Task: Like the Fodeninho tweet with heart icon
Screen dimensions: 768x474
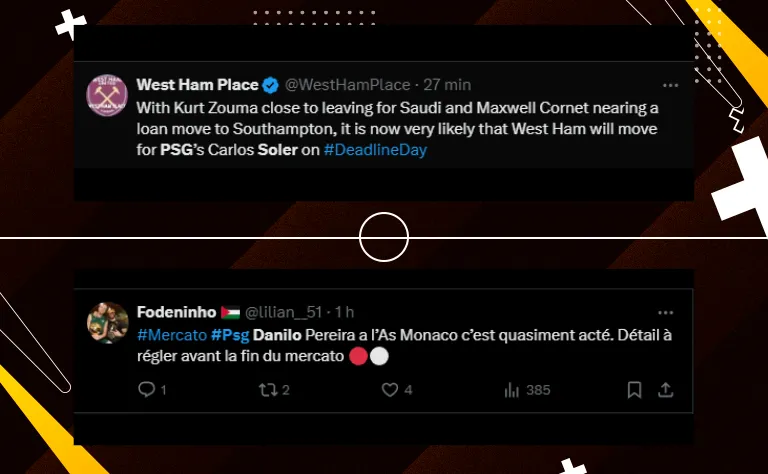Action: [390, 390]
